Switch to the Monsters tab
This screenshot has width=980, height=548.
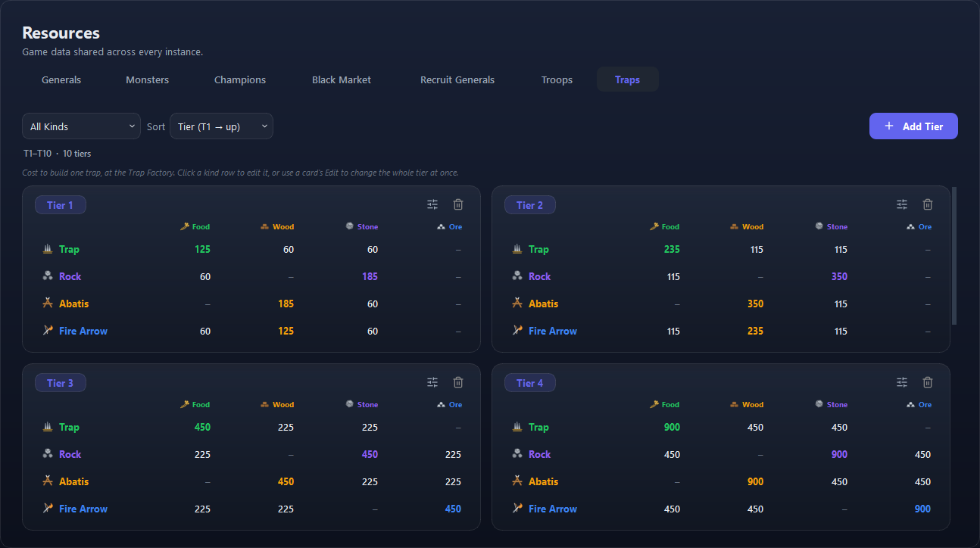[x=147, y=79]
